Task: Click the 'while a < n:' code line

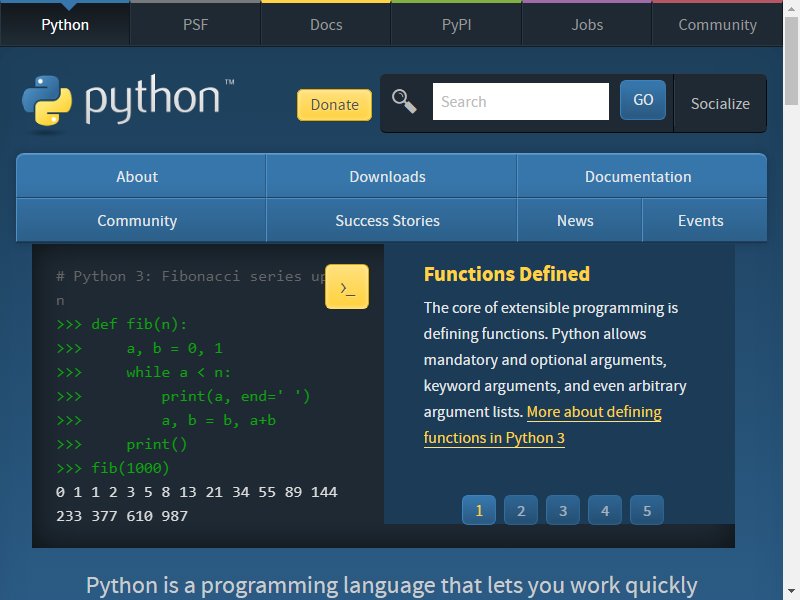Action: [179, 372]
